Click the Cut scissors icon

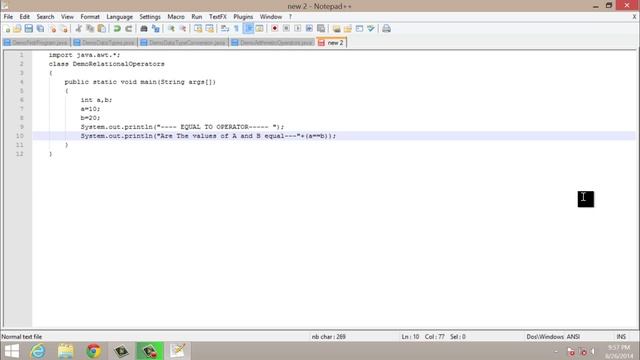click(79, 29)
